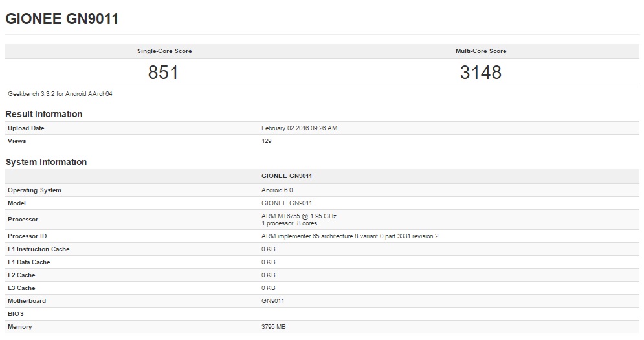Screen dimensions: 644x340
Task: Select the ARM MT6755 @ 1.95 GHz text
Action: point(299,216)
